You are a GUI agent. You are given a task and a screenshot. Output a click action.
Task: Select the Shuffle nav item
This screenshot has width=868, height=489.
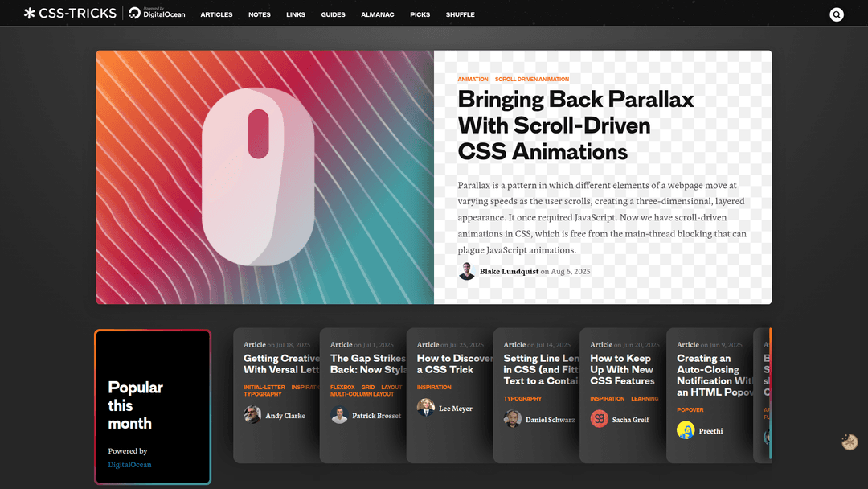click(460, 14)
